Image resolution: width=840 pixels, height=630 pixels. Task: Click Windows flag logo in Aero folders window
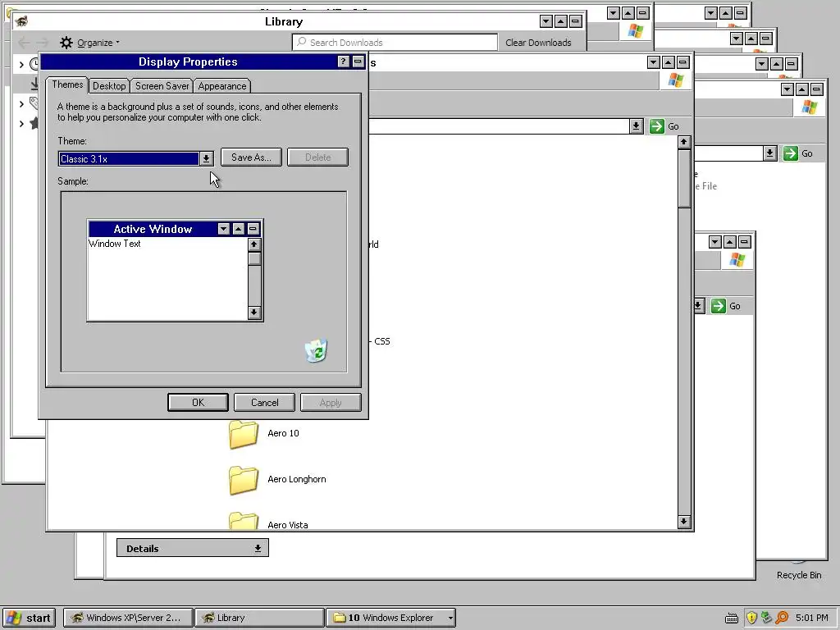point(676,80)
